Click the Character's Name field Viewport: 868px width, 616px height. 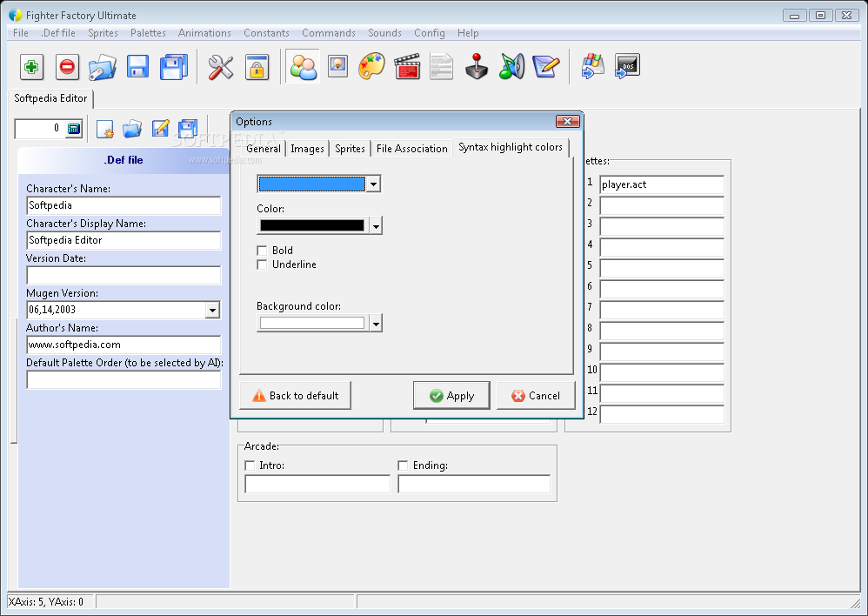(x=124, y=205)
